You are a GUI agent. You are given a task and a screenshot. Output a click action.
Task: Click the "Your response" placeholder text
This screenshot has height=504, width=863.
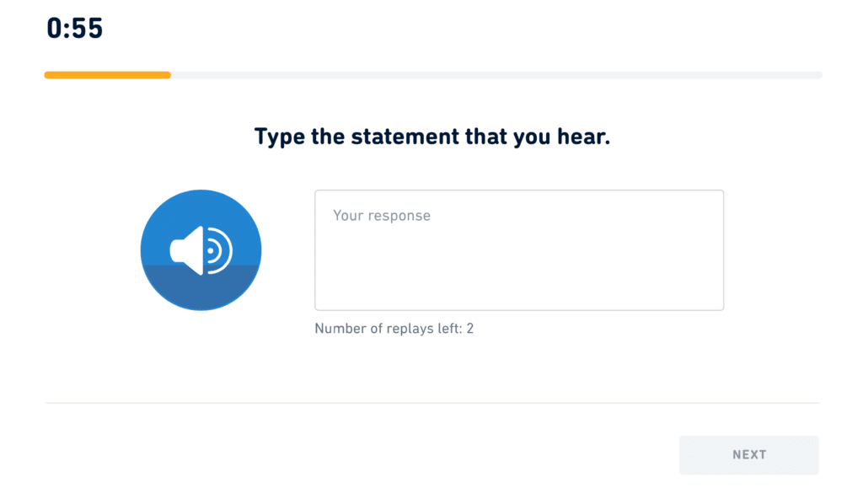(x=381, y=216)
